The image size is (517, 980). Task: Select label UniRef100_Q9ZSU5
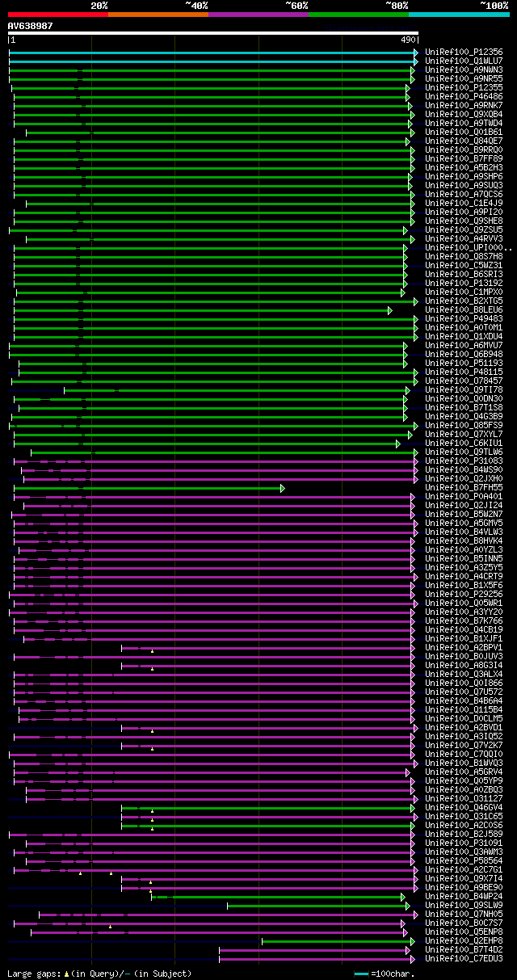[464, 229]
